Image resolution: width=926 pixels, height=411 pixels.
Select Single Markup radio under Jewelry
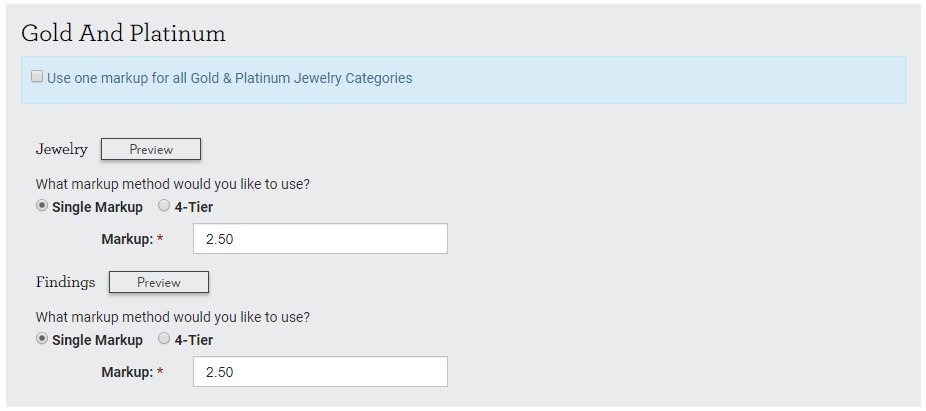pyautogui.click(x=42, y=206)
